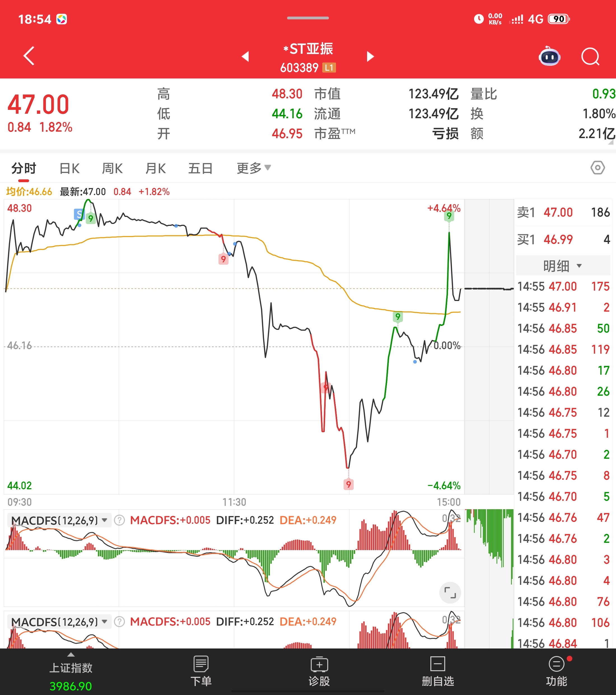Select the 五日 chart tab

point(200,168)
